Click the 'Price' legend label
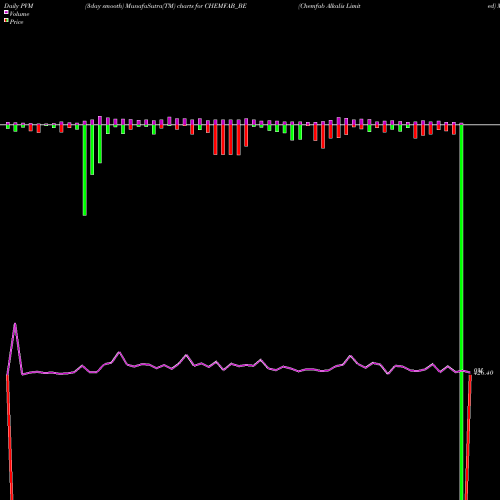This screenshot has width=500, height=500. [x=16, y=22]
